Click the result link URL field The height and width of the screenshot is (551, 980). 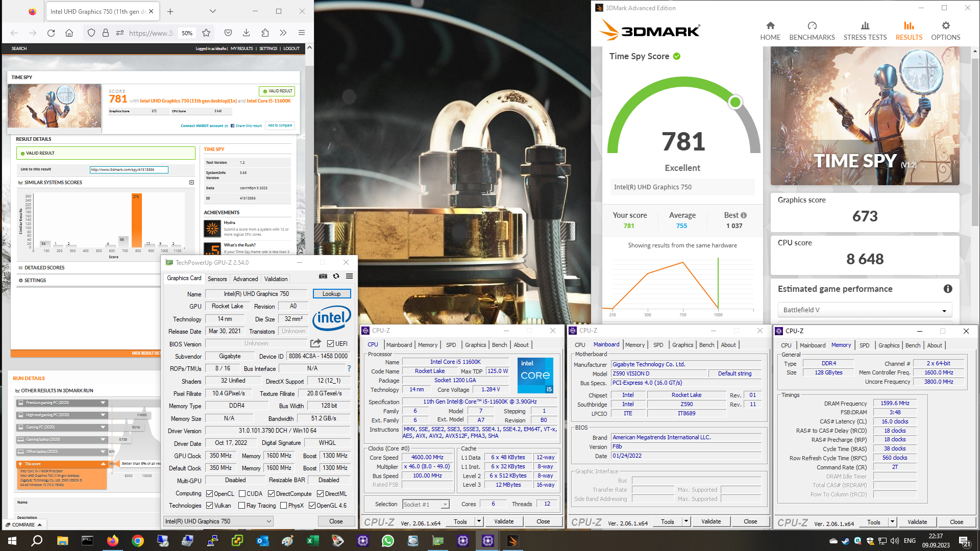129,169
